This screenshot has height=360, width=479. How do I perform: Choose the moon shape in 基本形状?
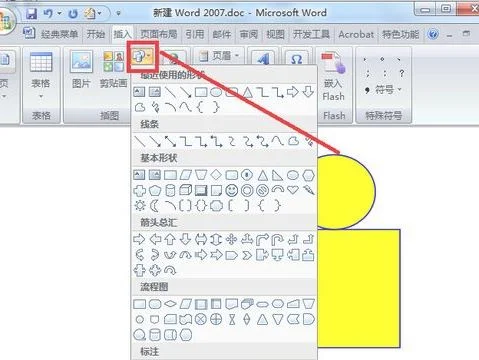[155, 205]
